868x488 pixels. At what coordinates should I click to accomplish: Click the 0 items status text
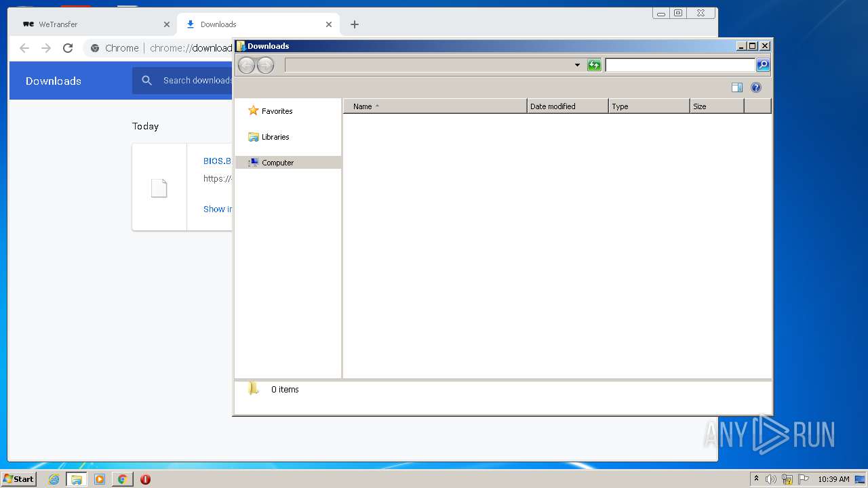pyautogui.click(x=285, y=390)
